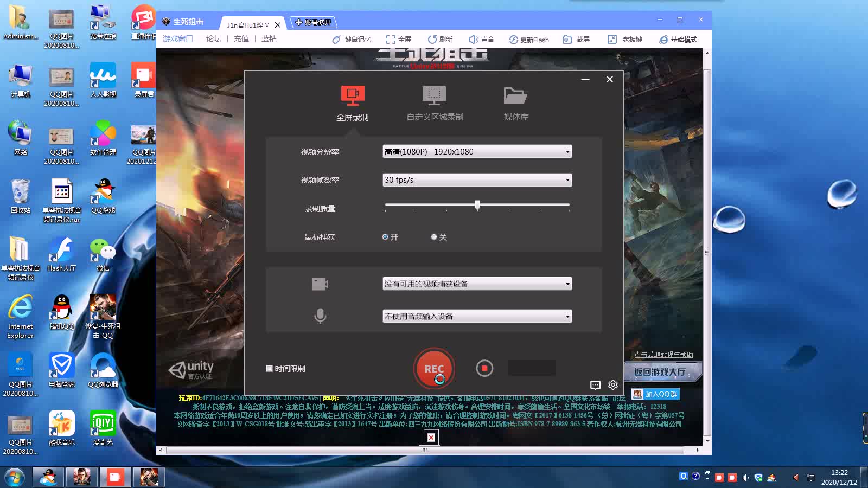Screen dimensions: 868x488
Task: Open the WeChat desktop icon
Action: click(103, 254)
